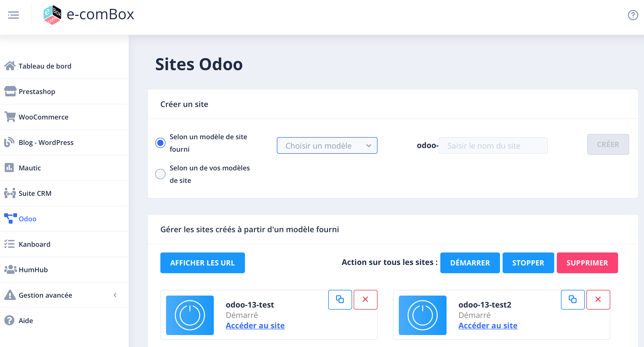
Task: Click the help question mark icon
Action: [x=633, y=15]
